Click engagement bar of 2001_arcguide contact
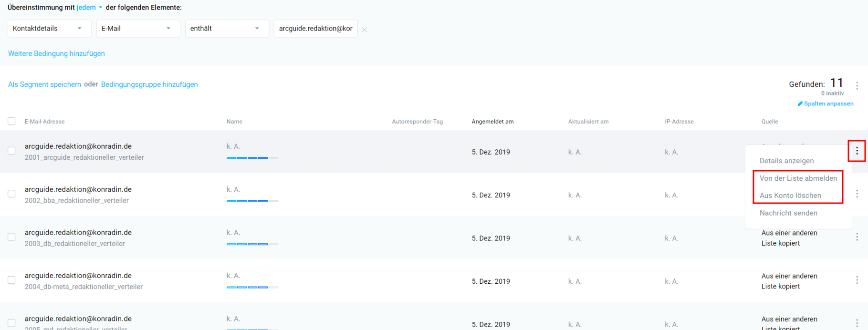This screenshot has width=868, height=330. 252,158
